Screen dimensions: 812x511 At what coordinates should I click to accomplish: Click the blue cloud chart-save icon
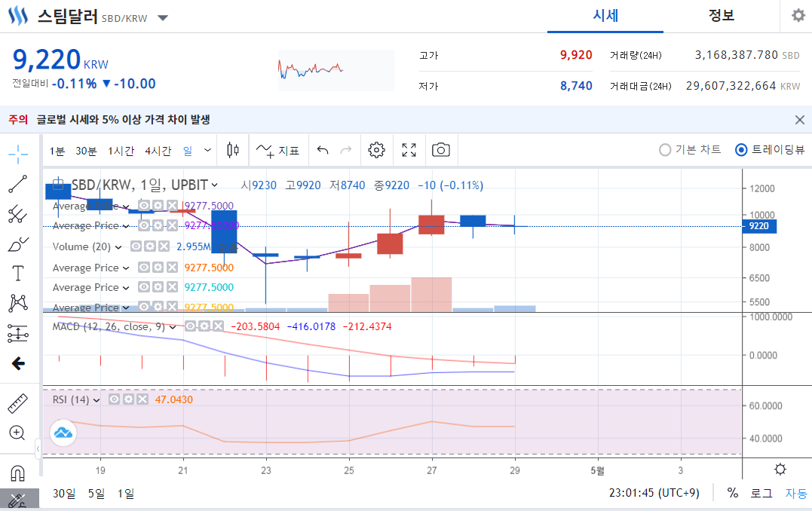[63, 433]
